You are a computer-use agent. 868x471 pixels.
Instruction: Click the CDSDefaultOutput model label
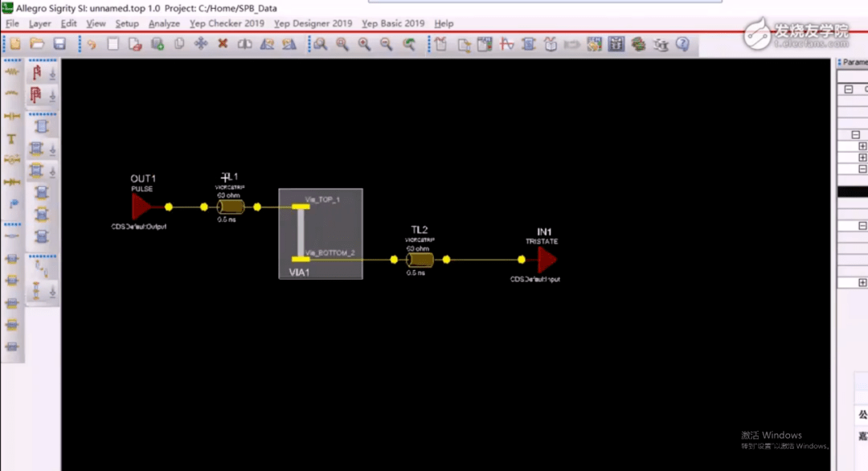[138, 227]
